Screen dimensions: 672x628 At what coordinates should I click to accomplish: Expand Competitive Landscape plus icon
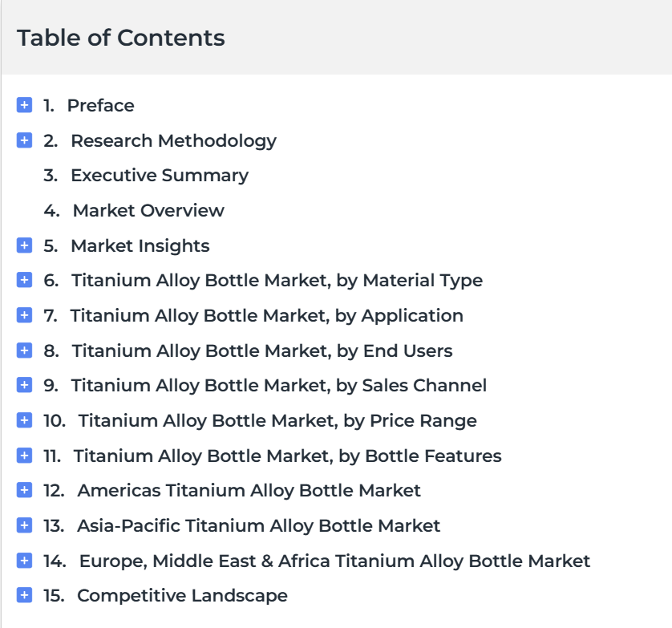(x=24, y=595)
